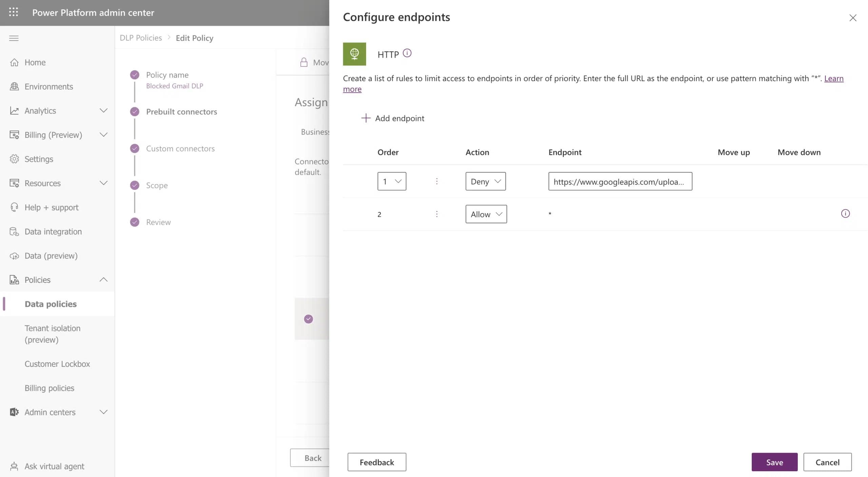Image resolution: width=868 pixels, height=477 pixels.
Task: Select the checked row circle in policy list
Action: 308,319
